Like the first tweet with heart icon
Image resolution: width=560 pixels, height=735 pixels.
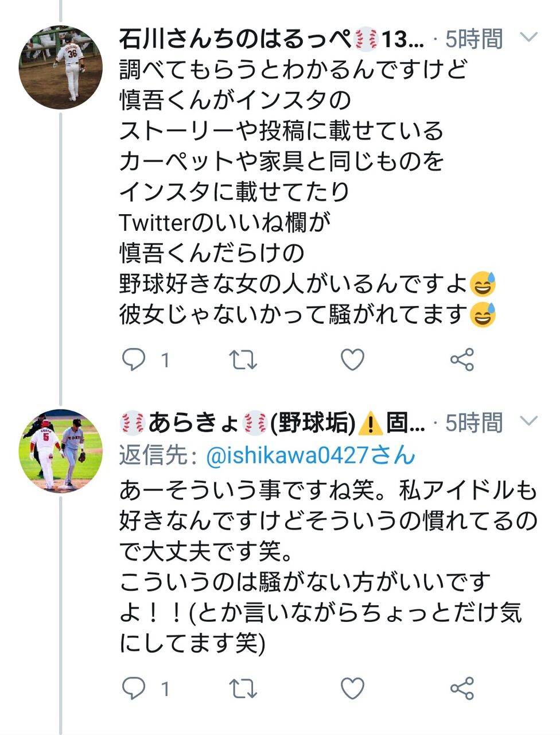[x=352, y=360]
